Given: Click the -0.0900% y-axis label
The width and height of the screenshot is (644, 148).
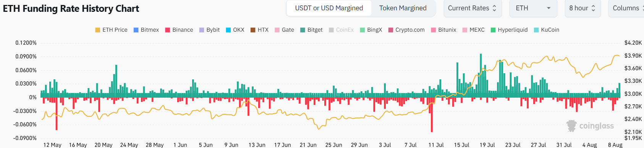Looking at the screenshot, I should tap(25, 138).
